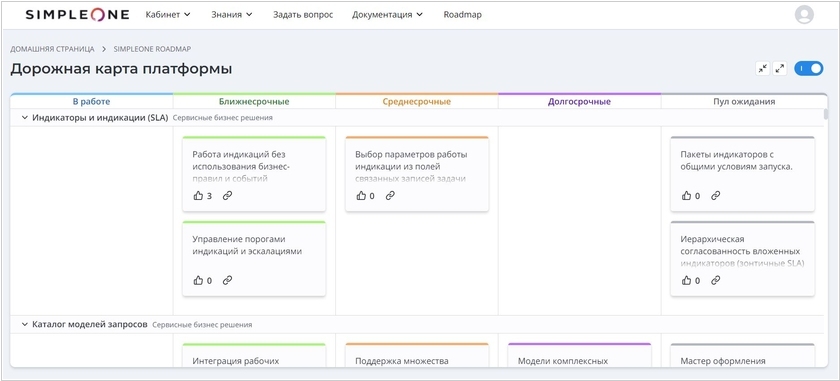Click the expand-all arrows icon
The image size is (840, 381).
(x=780, y=69)
